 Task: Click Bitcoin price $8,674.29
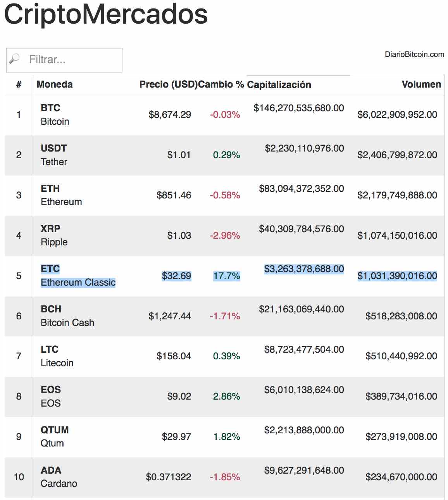[x=170, y=115]
